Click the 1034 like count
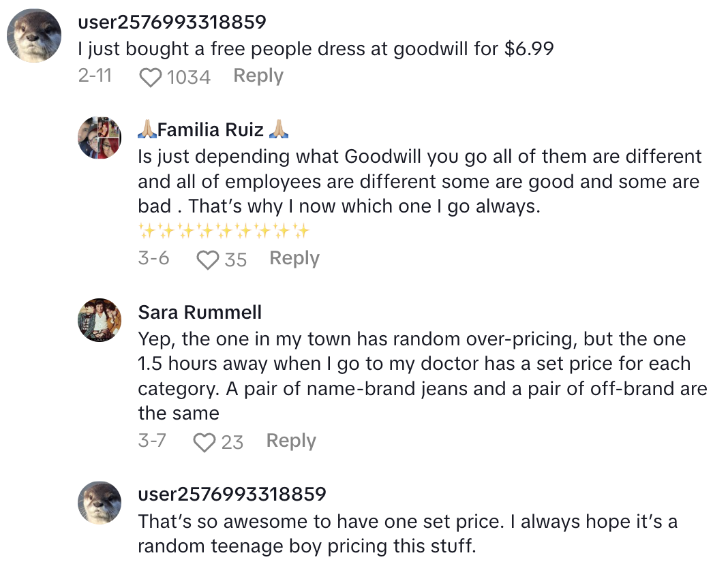The width and height of the screenshot is (728, 564). 189,78
